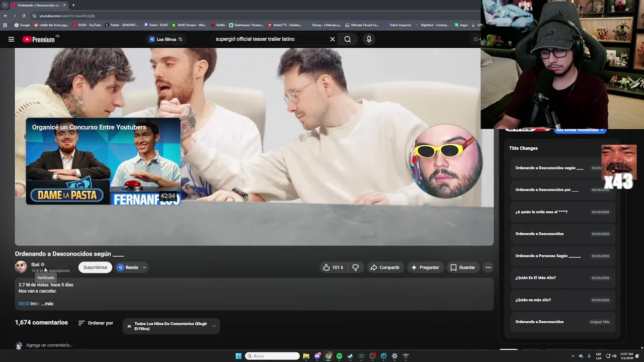This screenshot has height=362, width=644.
Task: Select the Original Title entry
Action: coord(562,322)
